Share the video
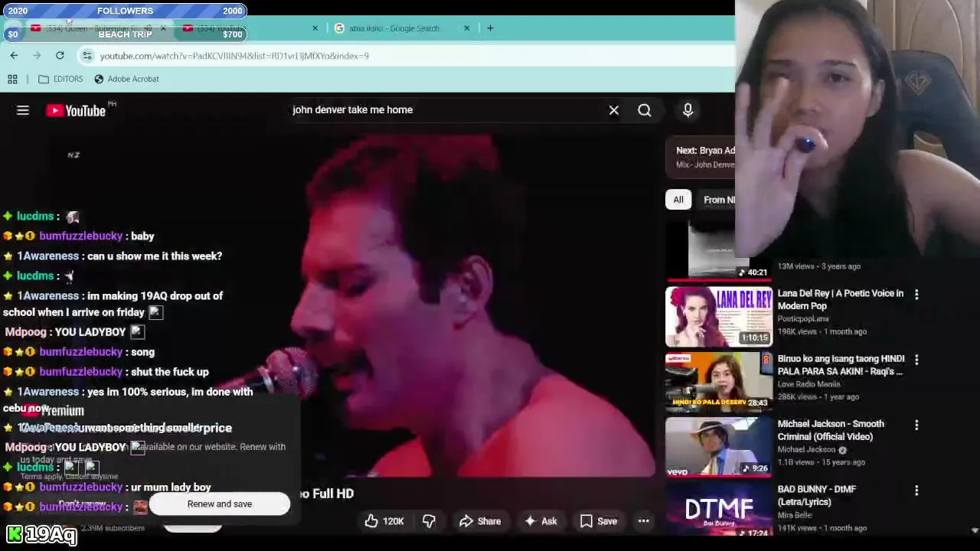Image resolution: width=980 pixels, height=551 pixels. (479, 521)
